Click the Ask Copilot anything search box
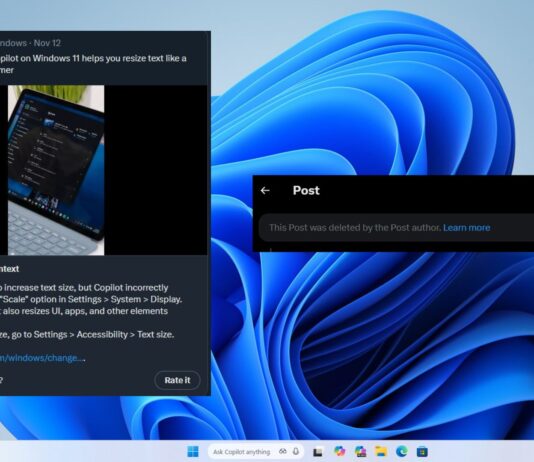534x462 pixels. [256, 452]
